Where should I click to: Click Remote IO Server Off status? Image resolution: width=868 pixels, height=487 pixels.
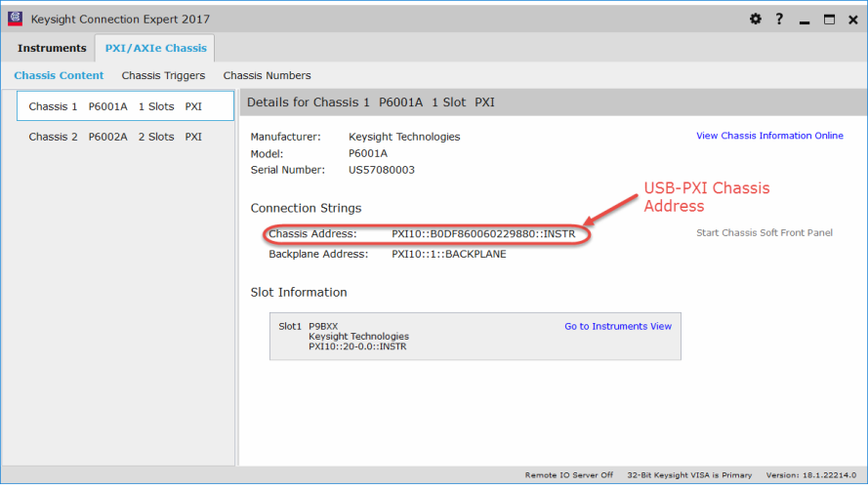coord(568,475)
